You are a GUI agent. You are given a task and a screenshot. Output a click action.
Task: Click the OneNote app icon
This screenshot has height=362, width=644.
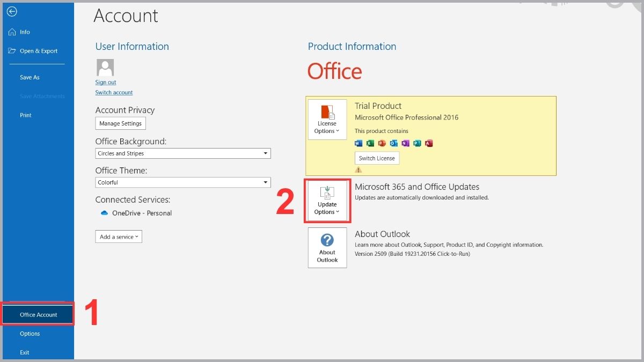point(405,143)
